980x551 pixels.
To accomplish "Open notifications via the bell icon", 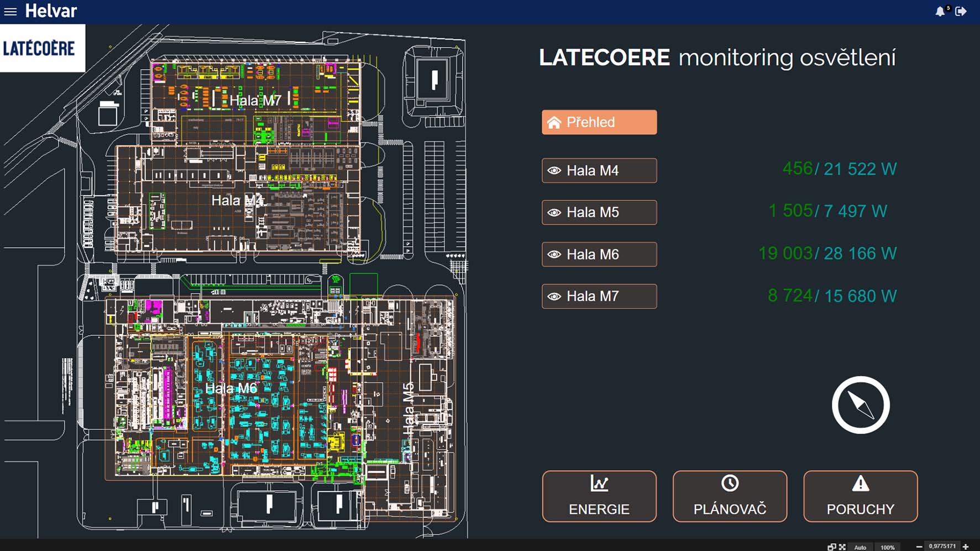I will click(940, 12).
